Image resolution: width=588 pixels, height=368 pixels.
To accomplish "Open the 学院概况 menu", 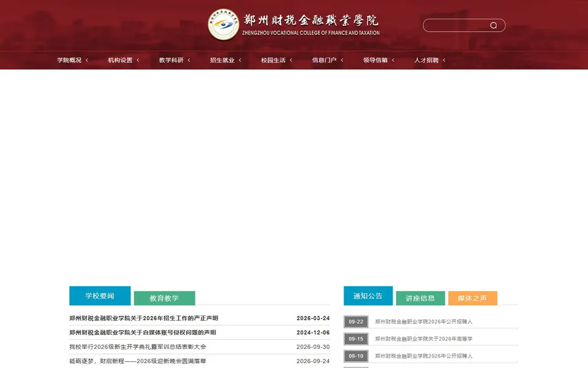I will [69, 60].
